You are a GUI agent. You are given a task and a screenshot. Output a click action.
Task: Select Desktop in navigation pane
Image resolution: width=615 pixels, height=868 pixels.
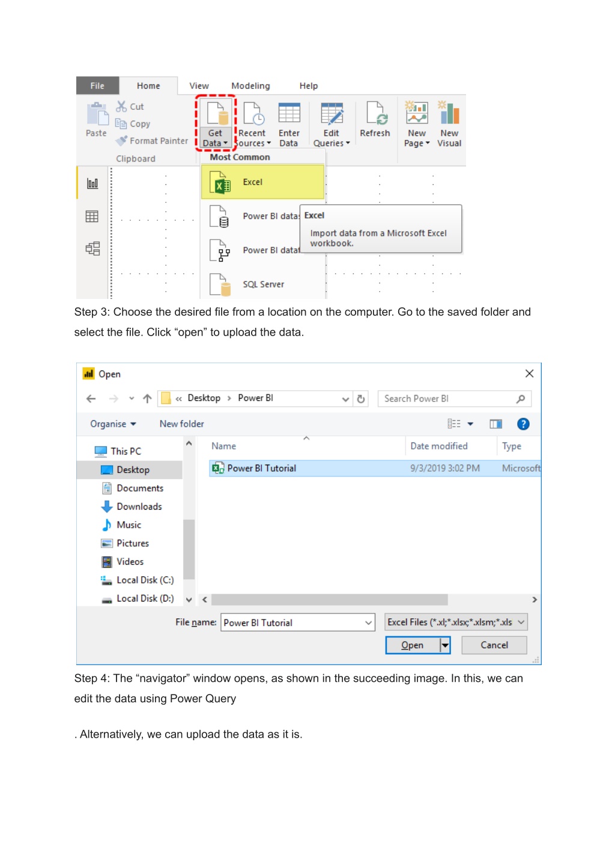[x=129, y=469]
